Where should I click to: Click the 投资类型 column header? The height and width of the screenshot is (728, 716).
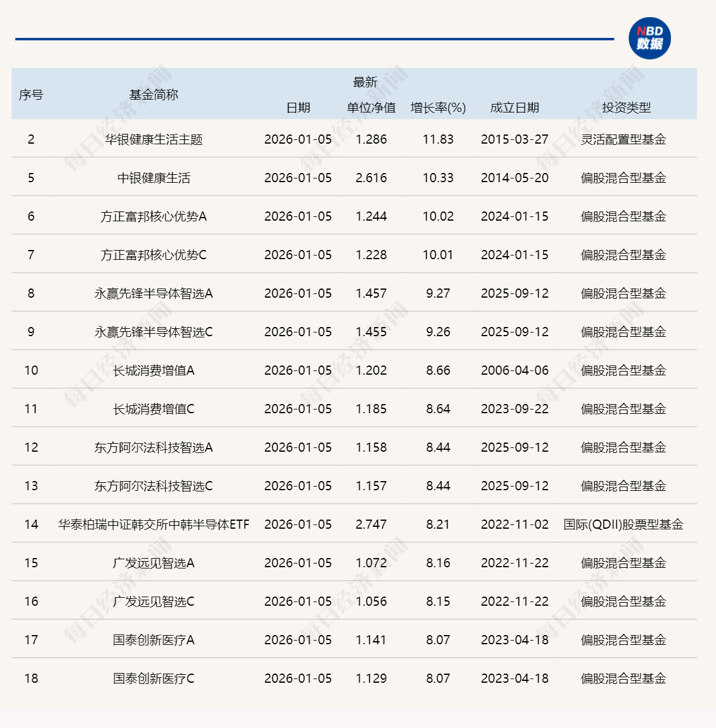point(625,108)
